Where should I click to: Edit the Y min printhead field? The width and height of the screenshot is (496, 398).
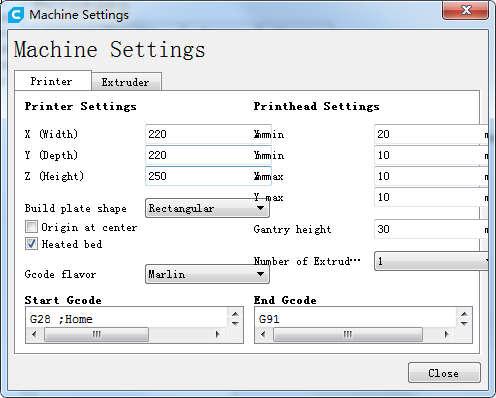pyautogui.click(x=431, y=155)
